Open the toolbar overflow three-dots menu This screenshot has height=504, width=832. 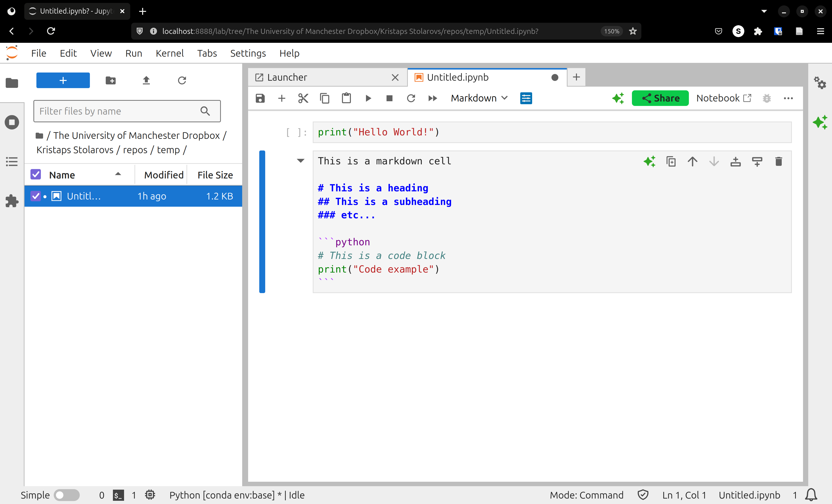(x=788, y=98)
